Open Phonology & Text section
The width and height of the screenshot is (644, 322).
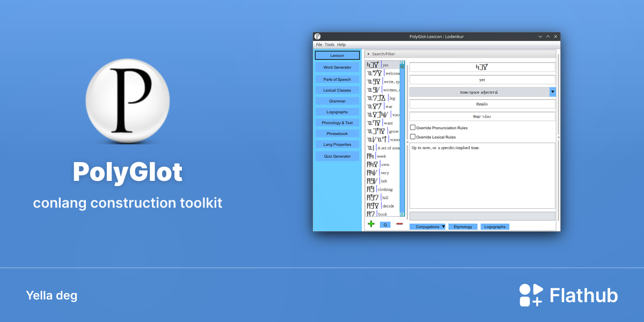338,123
